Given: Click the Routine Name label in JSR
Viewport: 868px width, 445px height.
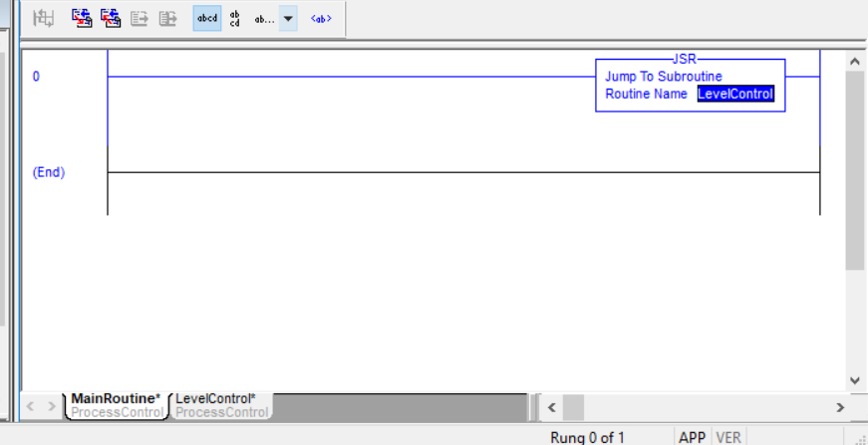Looking at the screenshot, I should (x=646, y=94).
